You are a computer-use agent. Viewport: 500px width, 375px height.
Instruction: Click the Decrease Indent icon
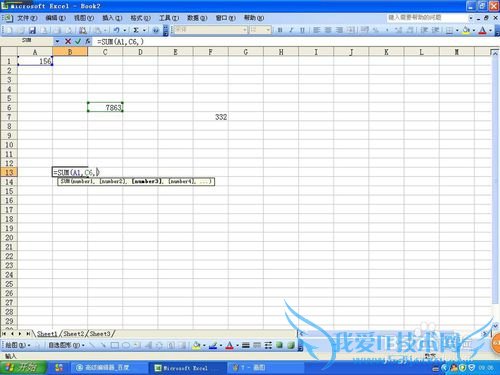click(x=424, y=30)
